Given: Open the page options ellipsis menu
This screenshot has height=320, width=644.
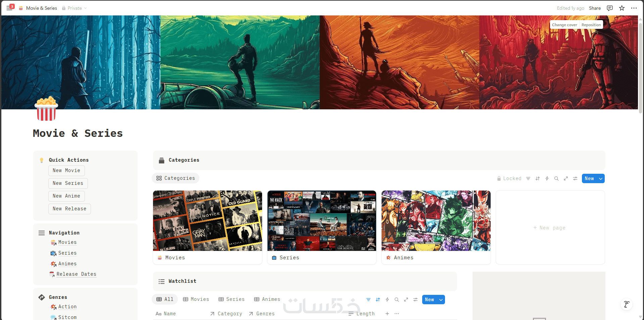Looking at the screenshot, I should click(634, 8).
